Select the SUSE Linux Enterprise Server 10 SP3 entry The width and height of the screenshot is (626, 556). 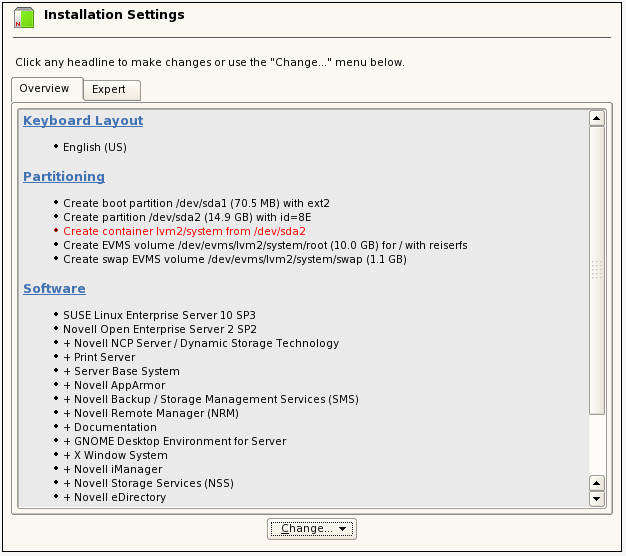[x=159, y=315]
